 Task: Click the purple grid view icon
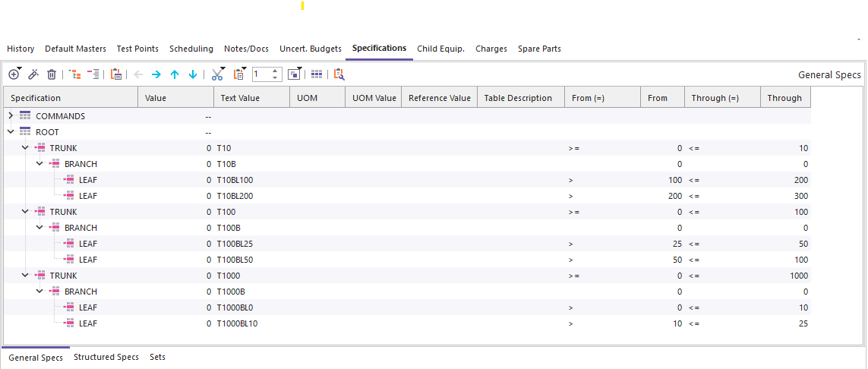tap(317, 74)
